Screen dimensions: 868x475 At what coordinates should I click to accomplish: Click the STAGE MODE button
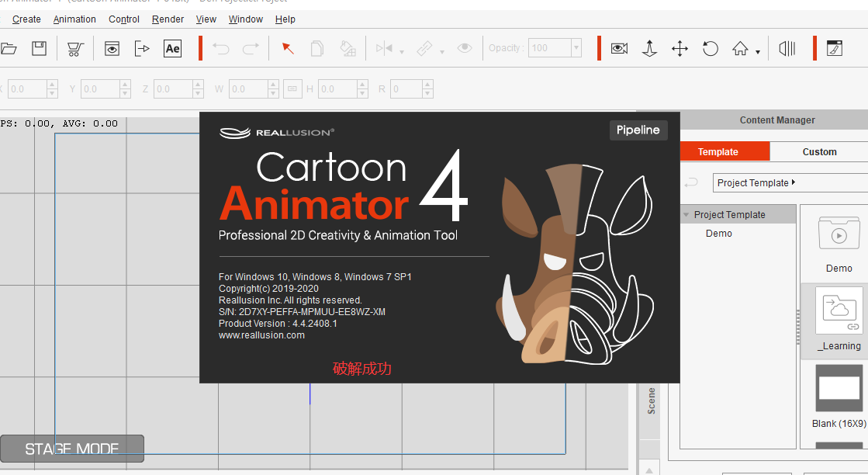click(x=72, y=449)
